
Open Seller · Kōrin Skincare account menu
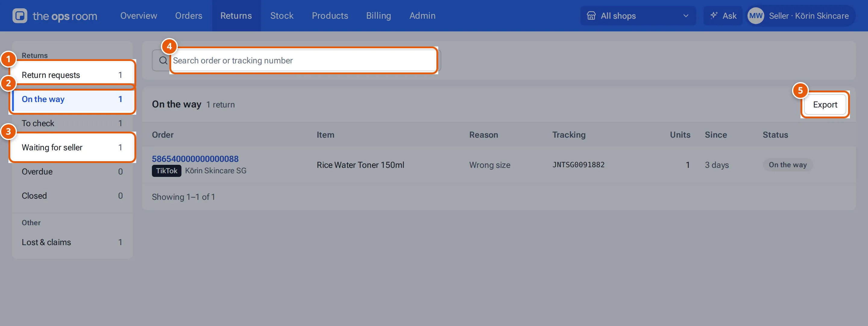click(x=801, y=15)
